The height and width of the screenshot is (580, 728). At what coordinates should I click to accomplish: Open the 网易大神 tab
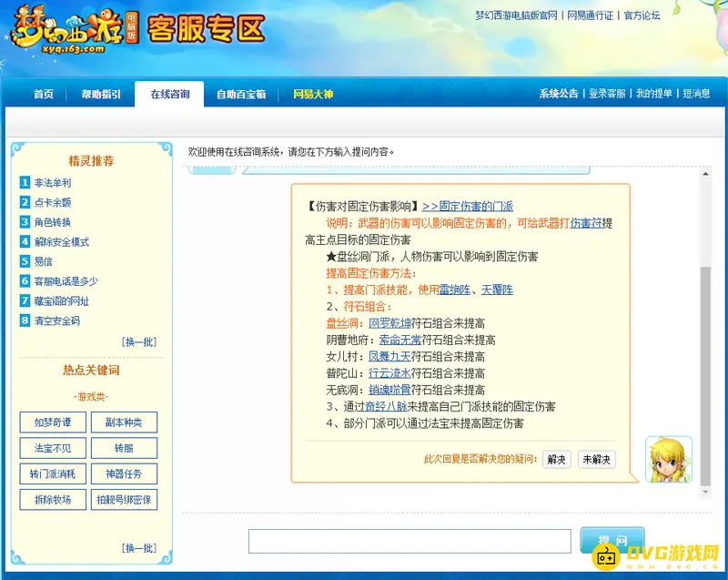pos(313,95)
